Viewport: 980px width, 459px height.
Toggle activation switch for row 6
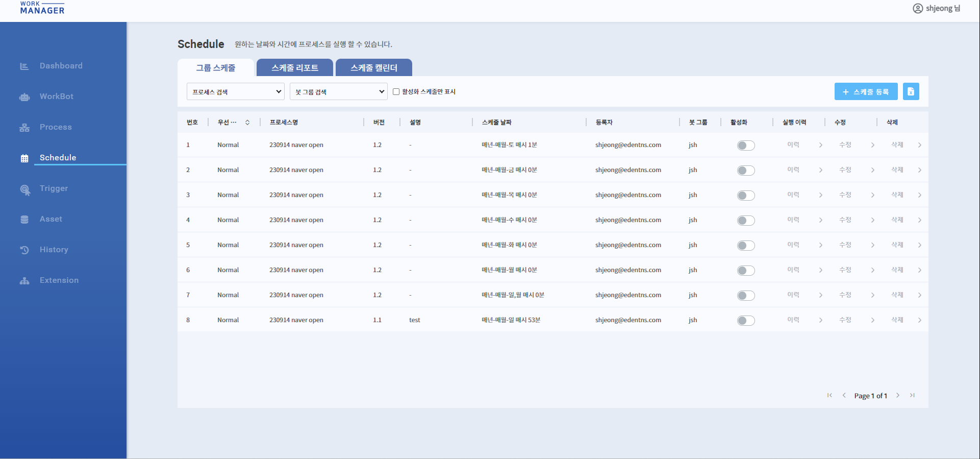746,271
